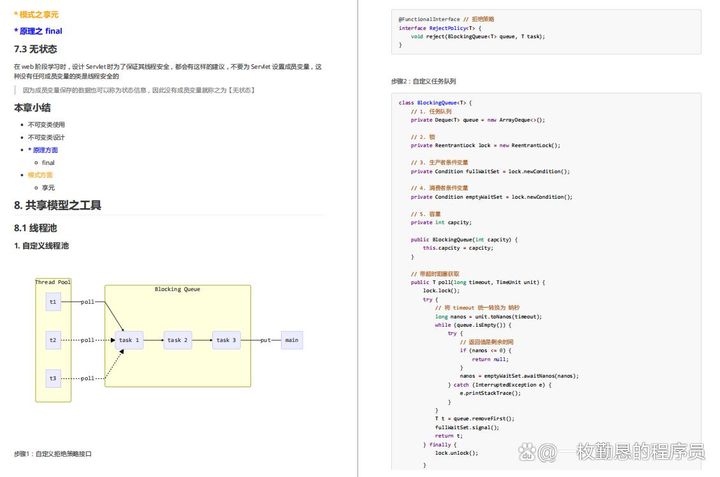Select the task 1 node
720x477 pixels.
coord(129,340)
